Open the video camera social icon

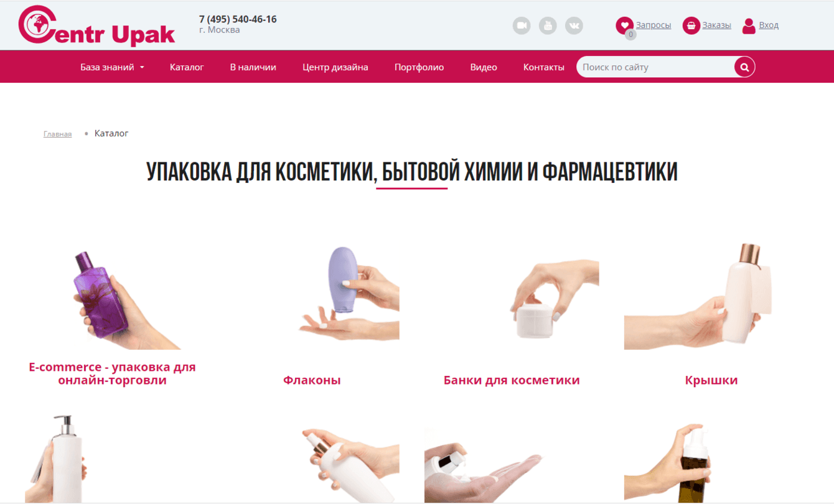[x=522, y=26]
